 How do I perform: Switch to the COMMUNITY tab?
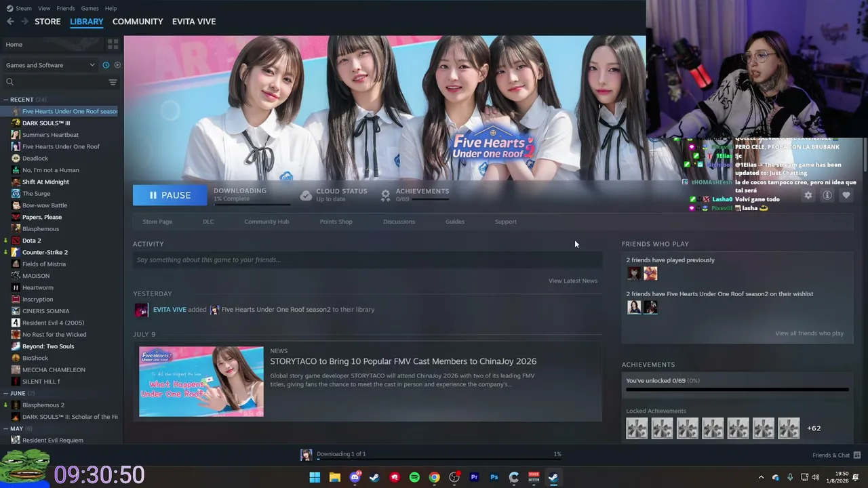click(138, 22)
